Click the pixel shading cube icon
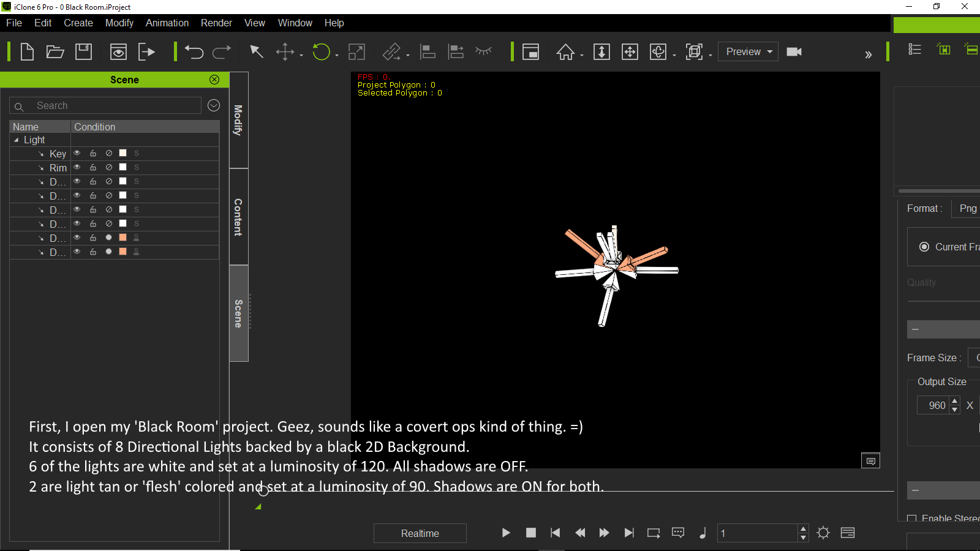980x551 pixels. coord(695,52)
